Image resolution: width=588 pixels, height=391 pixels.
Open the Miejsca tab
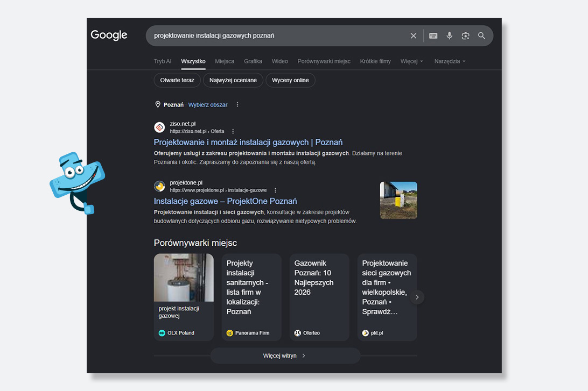click(x=225, y=61)
